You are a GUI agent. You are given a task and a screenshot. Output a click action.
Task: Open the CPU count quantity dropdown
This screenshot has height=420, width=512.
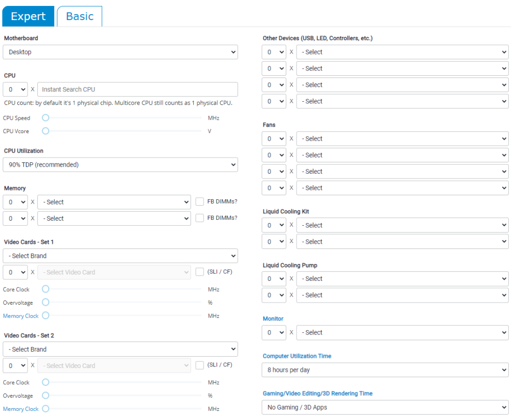tap(15, 89)
